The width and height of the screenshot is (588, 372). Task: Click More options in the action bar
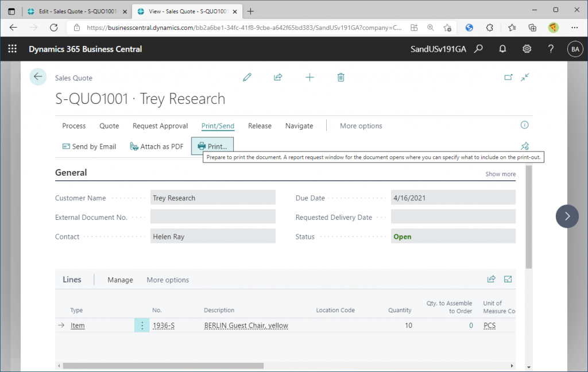pos(361,126)
